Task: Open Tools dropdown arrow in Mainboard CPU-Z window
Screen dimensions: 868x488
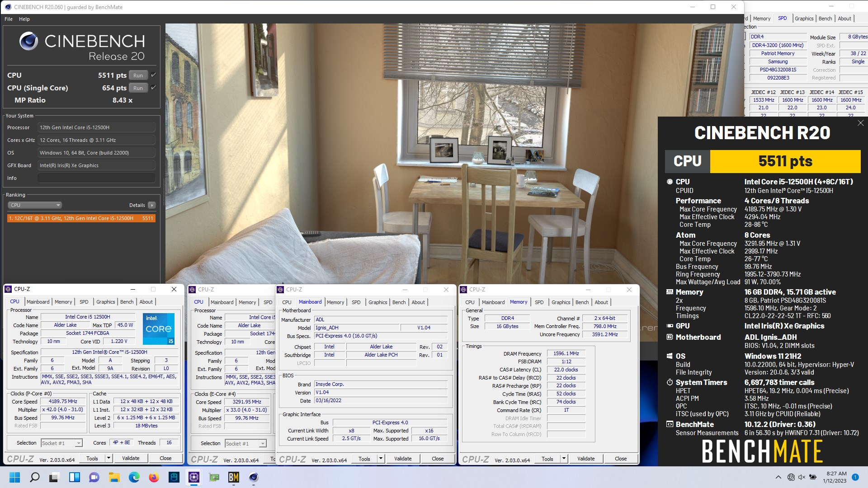Action: [x=381, y=459]
